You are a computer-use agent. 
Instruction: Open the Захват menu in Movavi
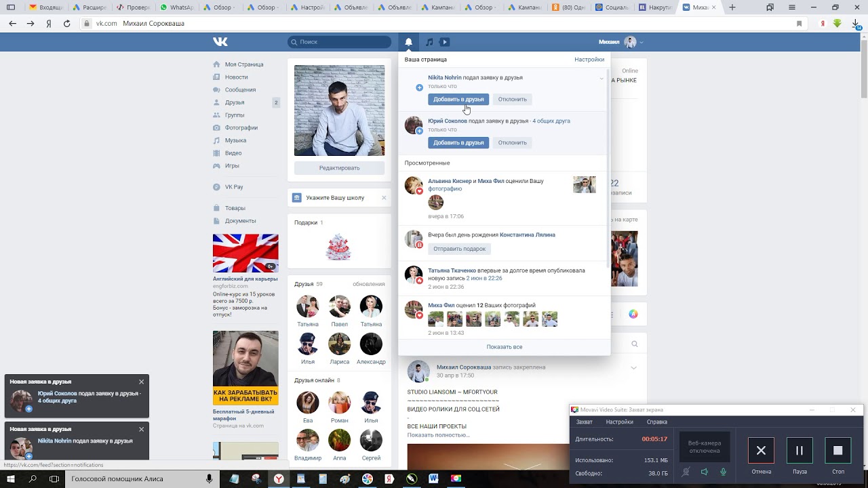pos(584,422)
